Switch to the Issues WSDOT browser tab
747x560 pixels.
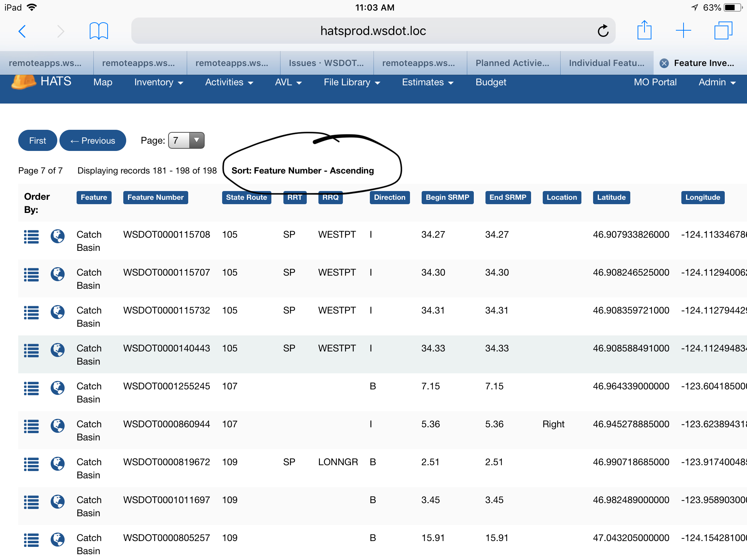point(326,63)
